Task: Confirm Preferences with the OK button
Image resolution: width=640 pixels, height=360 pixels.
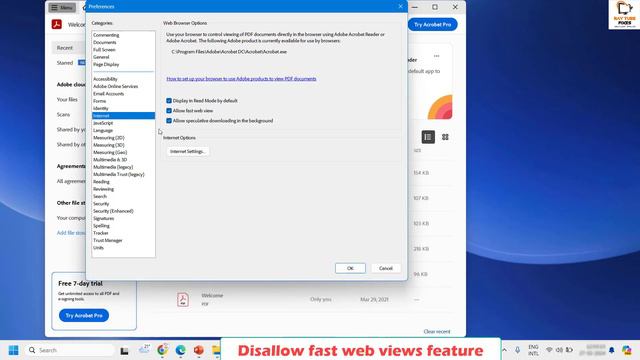Action: coord(350,268)
